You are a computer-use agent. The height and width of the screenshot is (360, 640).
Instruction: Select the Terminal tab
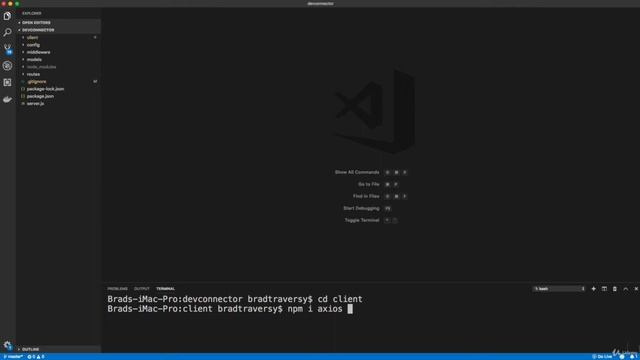tap(165, 289)
